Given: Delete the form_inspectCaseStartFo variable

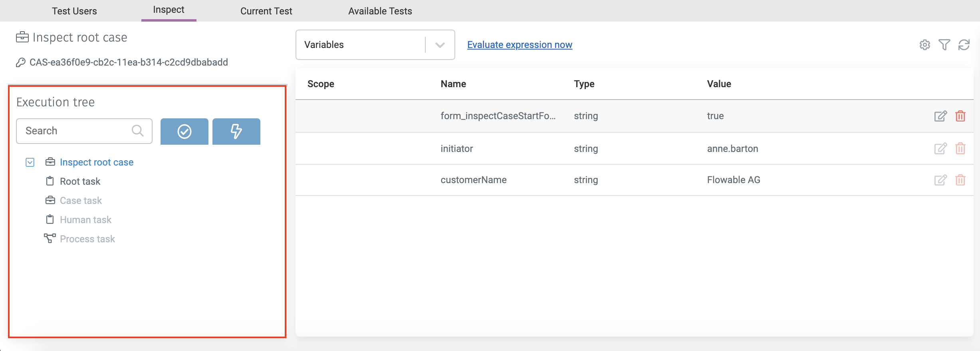Looking at the screenshot, I should [x=960, y=116].
